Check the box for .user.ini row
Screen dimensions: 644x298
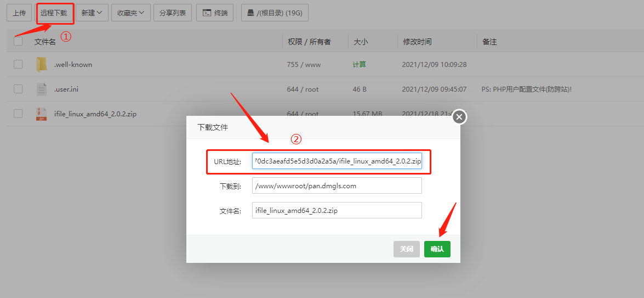click(18, 89)
